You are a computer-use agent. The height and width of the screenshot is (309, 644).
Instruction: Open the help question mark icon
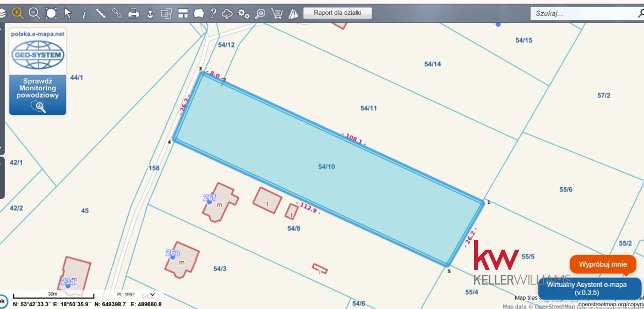tap(213, 13)
